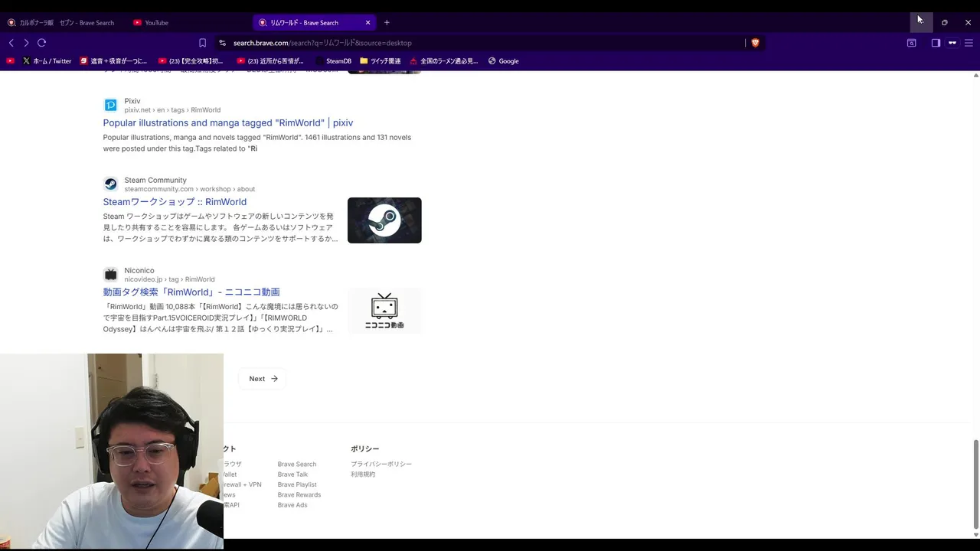Click the Steam ワークショップ description snippet

click(x=220, y=227)
